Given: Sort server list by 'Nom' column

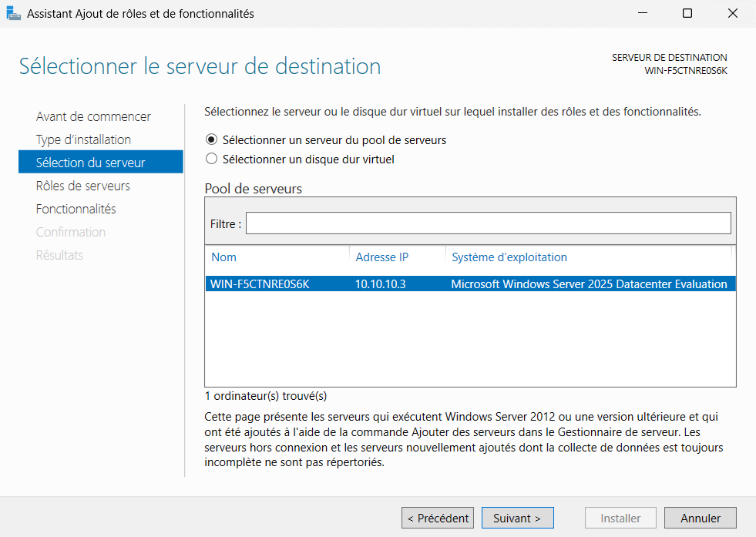Looking at the screenshot, I should 224,257.
